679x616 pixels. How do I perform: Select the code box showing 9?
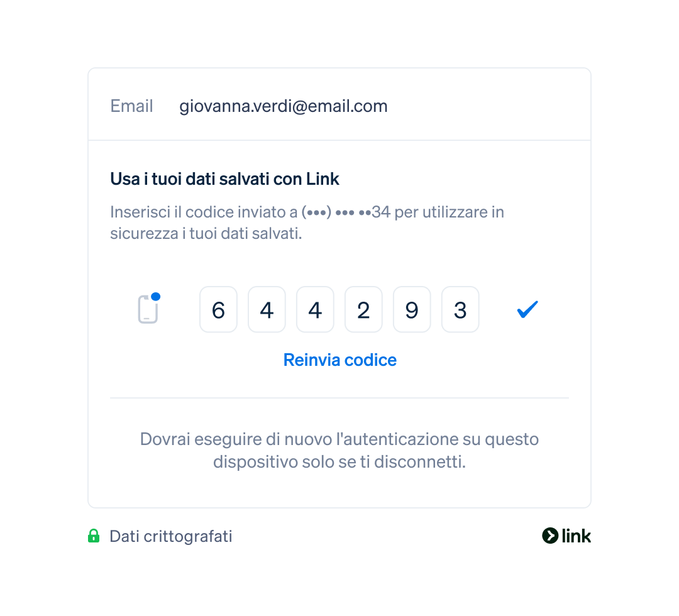point(412,309)
